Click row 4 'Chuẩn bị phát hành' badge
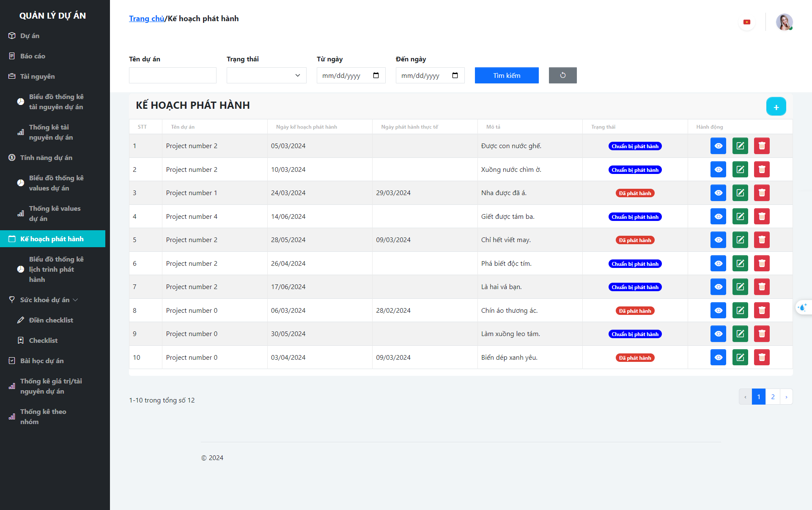 (635, 217)
